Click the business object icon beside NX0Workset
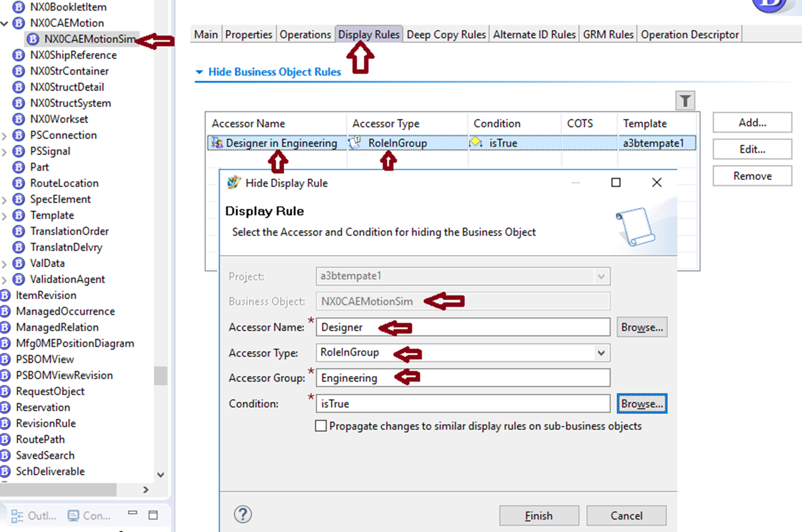The width and height of the screenshot is (802, 532). coord(19,119)
